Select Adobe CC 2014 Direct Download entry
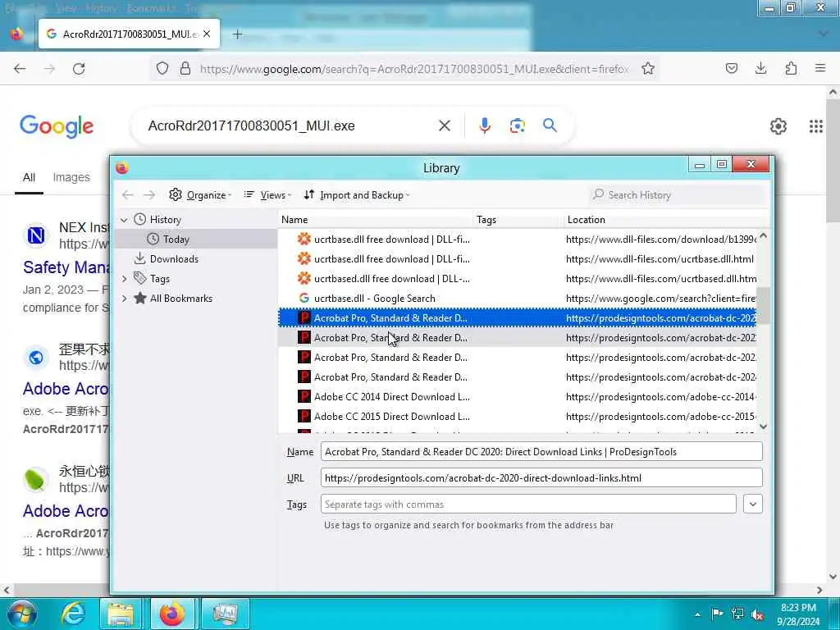This screenshot has width=840, height=630. [x=517, y=397]
